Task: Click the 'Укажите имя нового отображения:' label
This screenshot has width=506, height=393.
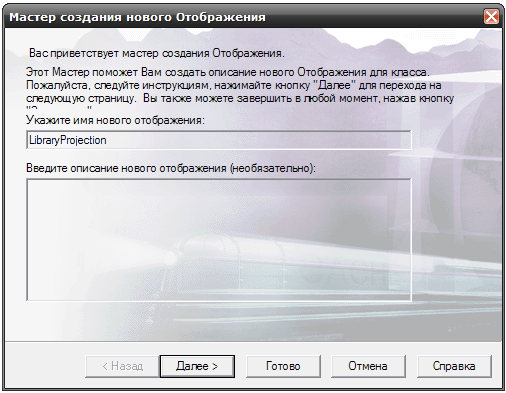Action: coord(115,120)
